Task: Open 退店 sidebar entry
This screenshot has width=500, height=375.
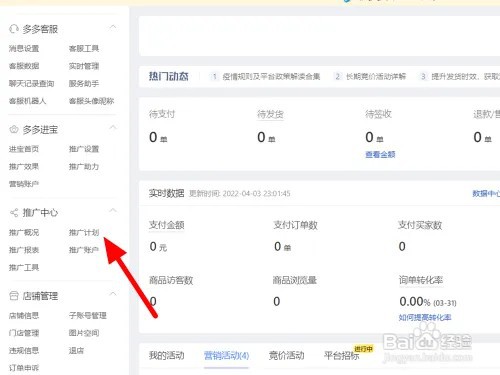Action: (x=76, y=350)
